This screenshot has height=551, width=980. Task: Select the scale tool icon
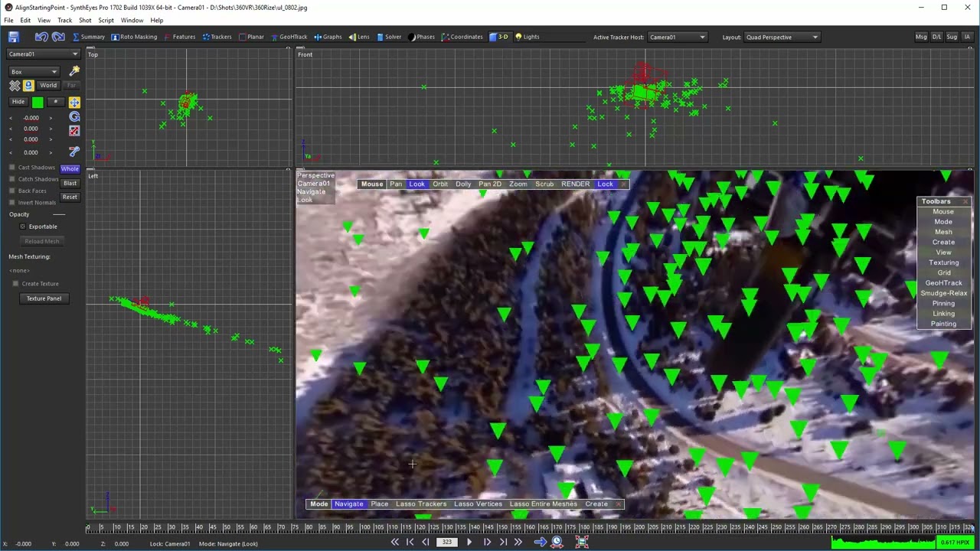tap(74, 131)
